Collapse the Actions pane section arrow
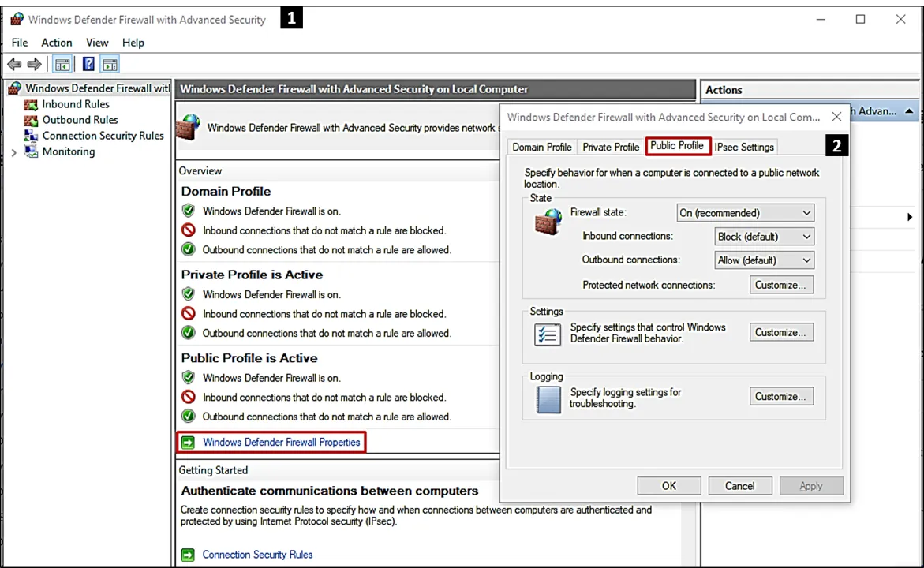This screenshot has height=568, width=924. 909,110
